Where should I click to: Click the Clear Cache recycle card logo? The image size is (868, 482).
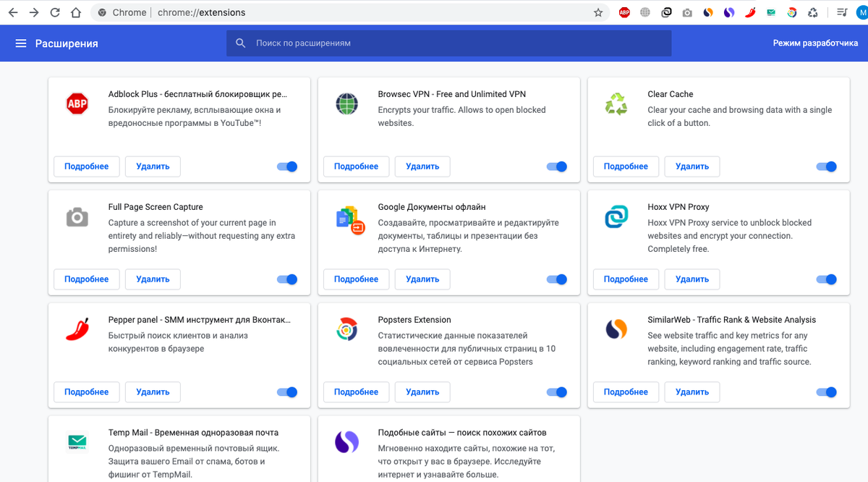[x=616, y=104]
